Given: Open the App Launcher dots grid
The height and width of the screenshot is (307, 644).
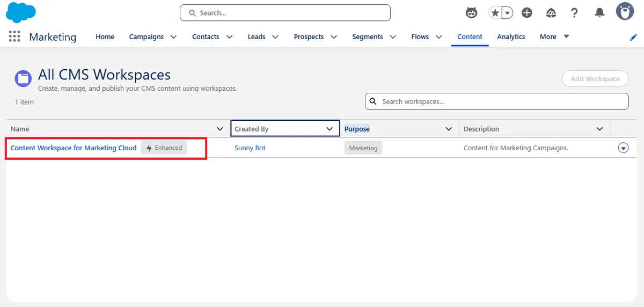Looking at the screenshot, I should [x=14, y=36].
